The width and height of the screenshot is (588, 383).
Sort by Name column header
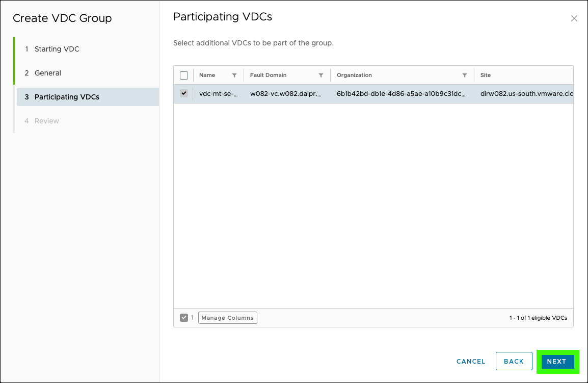[x=207, y=75]
